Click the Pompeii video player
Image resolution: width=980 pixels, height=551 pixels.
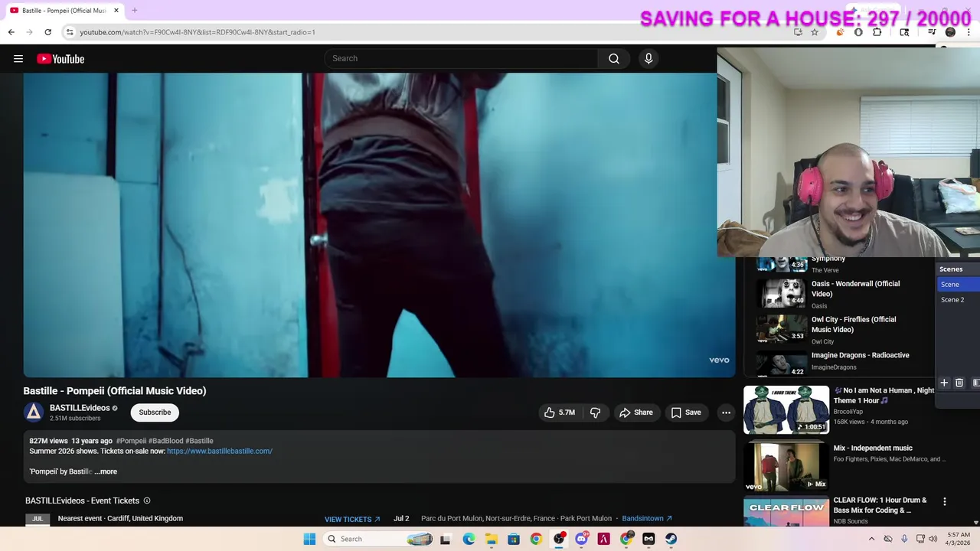click(x=379, y=225)
